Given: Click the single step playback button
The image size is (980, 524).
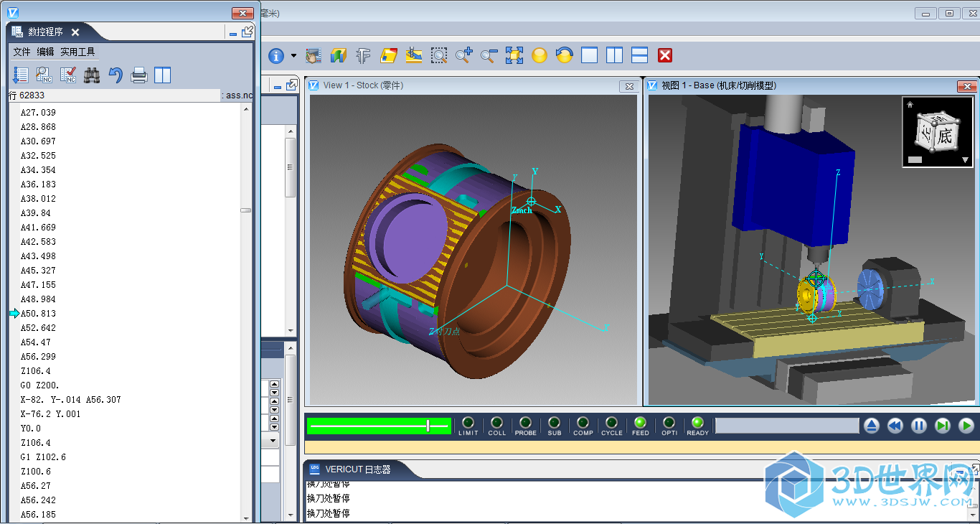Looking at the screenshot, I should tap(943, 426).
